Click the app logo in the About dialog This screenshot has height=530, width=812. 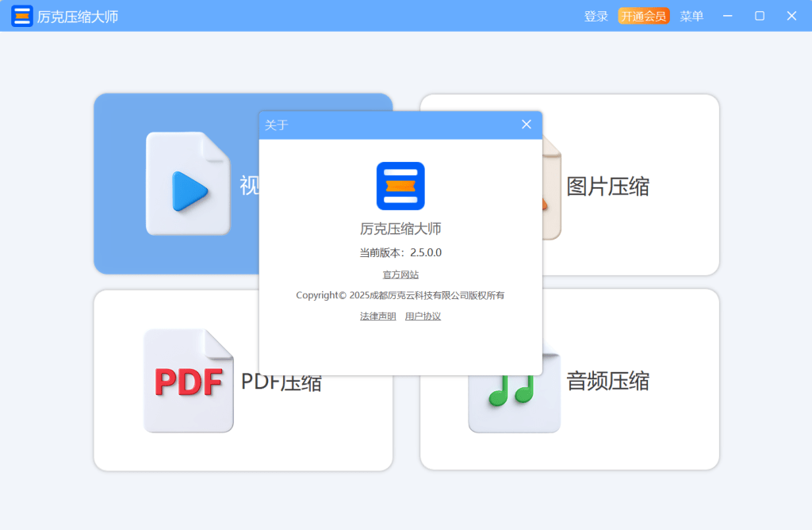[400, 186]
